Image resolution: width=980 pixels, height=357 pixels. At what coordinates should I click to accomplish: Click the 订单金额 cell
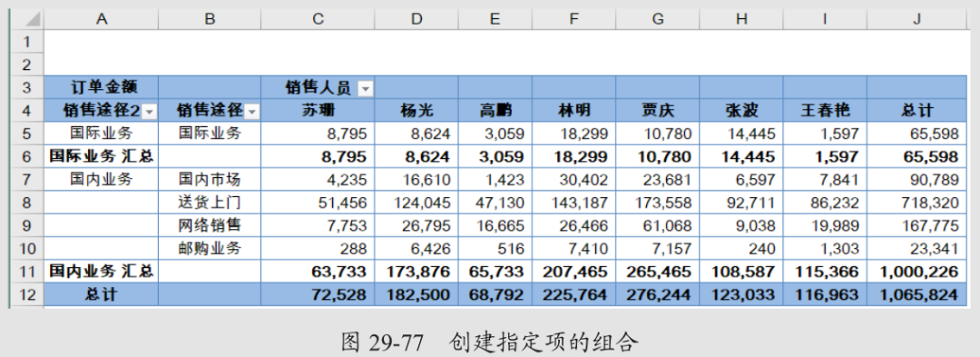click(102, 87)
